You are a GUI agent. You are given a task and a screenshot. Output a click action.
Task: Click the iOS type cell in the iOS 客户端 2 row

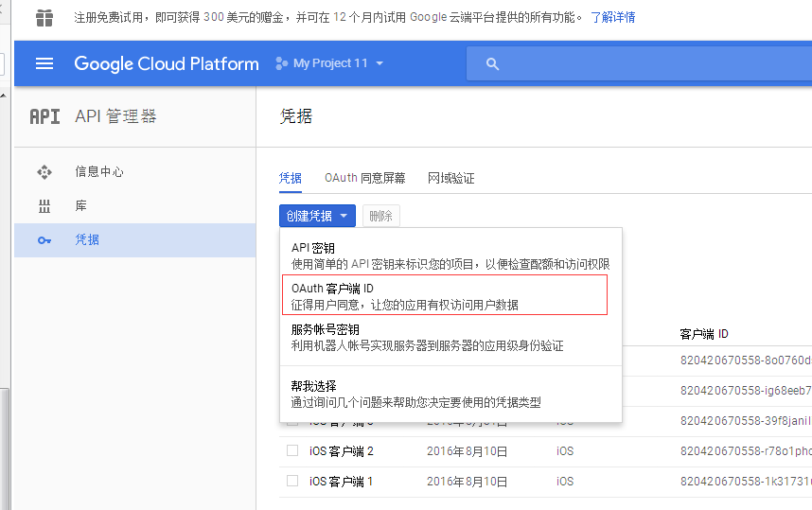coord(565,451)
